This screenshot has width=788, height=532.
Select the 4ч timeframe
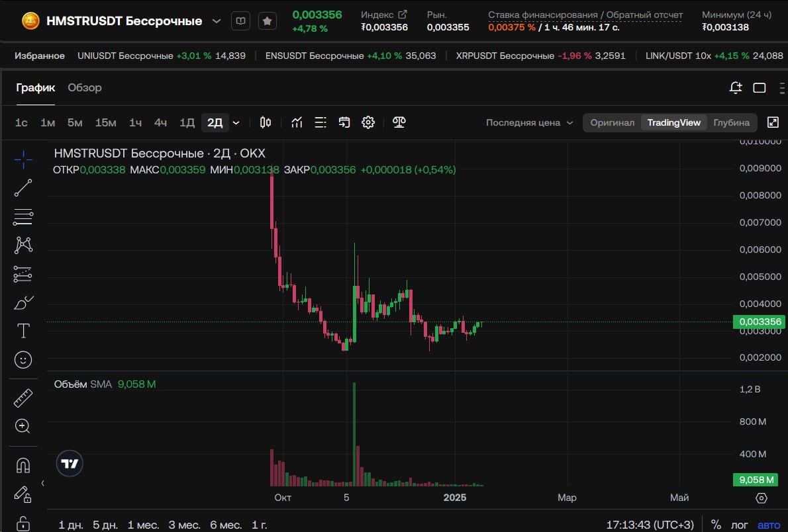click(x=160, y=122)
